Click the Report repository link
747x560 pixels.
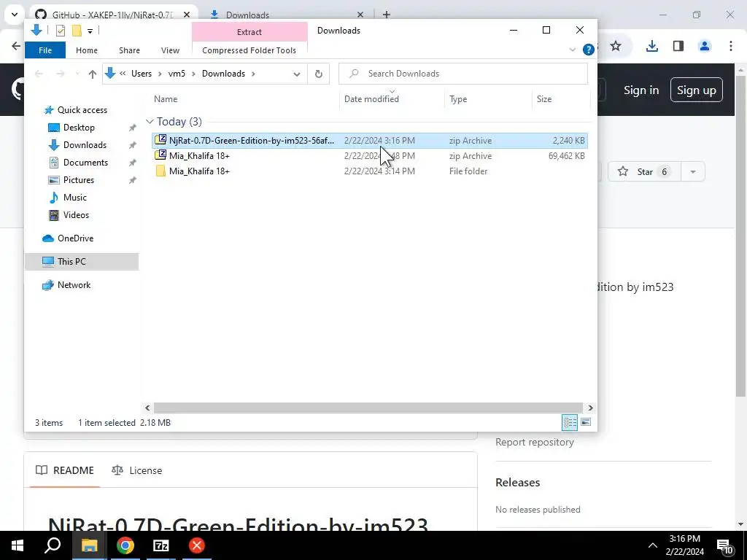click(x=535, y=442)
